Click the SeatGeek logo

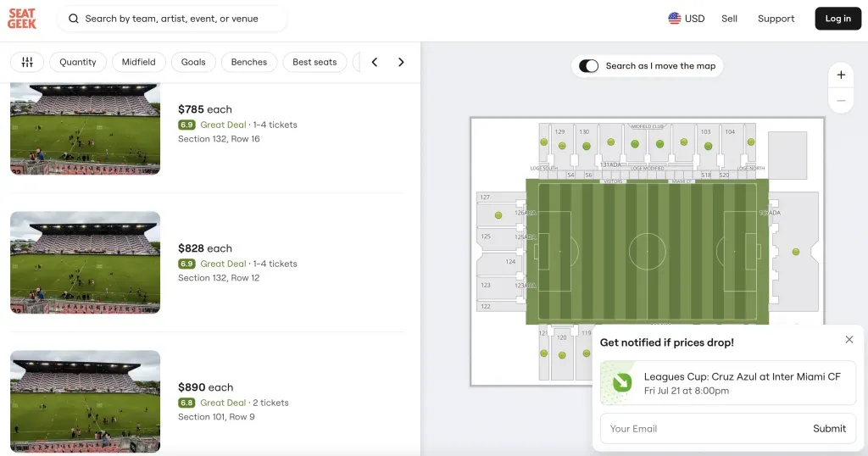[22, 19]
